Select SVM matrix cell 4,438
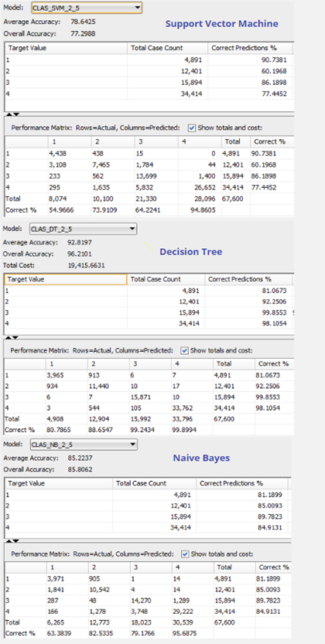Viewport: 325px width, 644px height. click(x=56, y=153)
